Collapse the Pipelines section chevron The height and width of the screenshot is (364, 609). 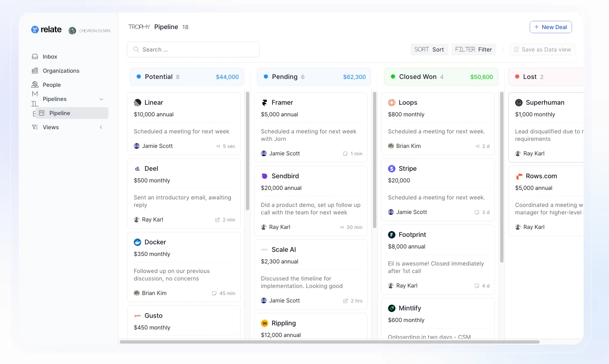point(101,99)
